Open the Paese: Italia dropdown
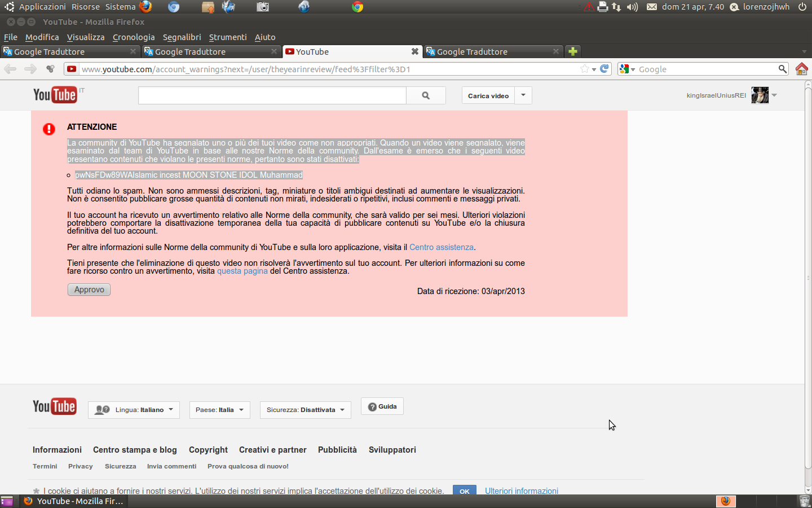This screenshot has height=508, width=812. click(219, 410)
